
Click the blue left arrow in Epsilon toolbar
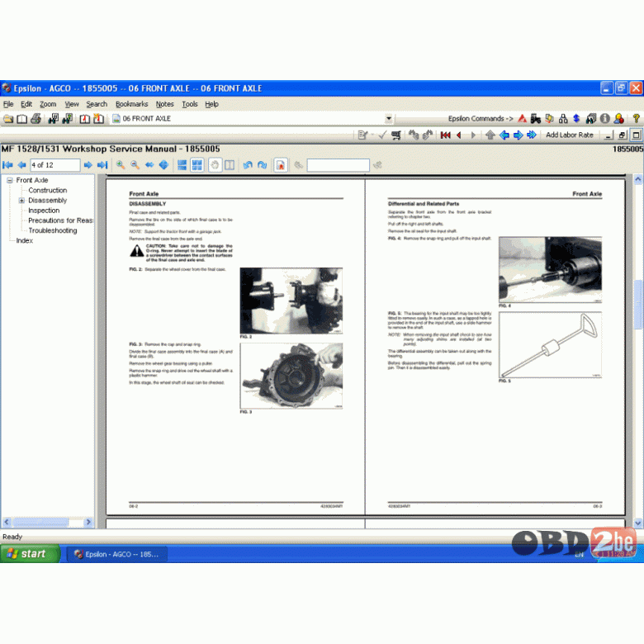coord(504,135)
